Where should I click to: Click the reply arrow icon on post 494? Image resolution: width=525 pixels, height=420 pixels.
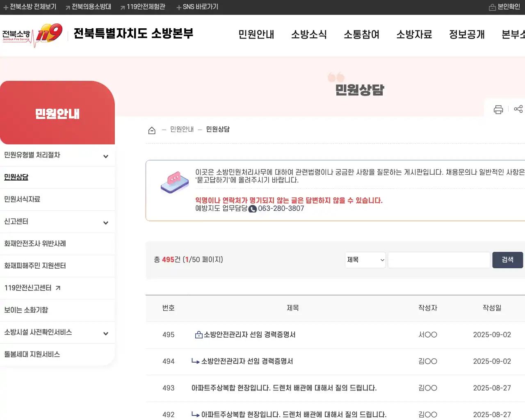click(x=195, y=362)
